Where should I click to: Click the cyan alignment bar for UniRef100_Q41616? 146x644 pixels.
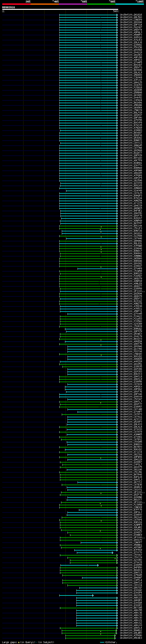pyautogui.click(x=89, y=15)
